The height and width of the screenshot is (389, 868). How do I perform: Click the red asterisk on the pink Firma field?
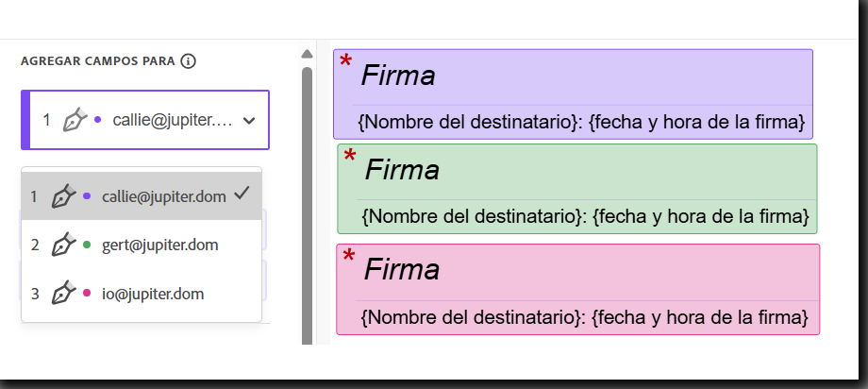pos(349,257)
